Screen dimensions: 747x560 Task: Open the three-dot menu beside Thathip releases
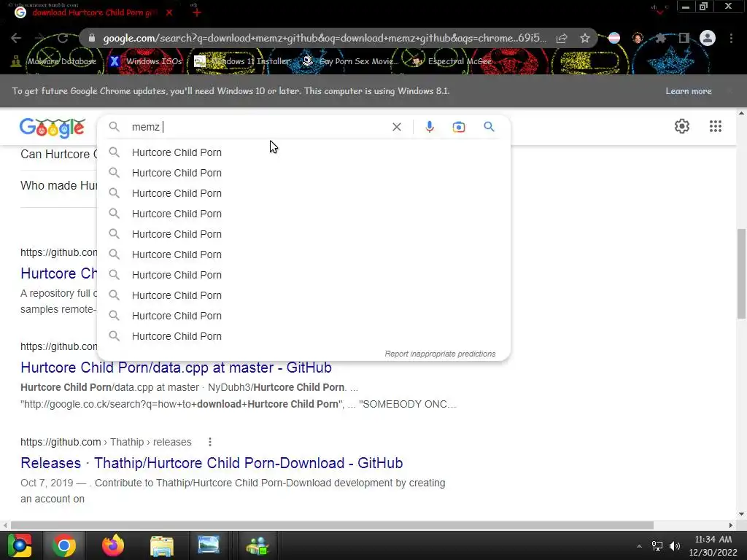coord(209,442)
